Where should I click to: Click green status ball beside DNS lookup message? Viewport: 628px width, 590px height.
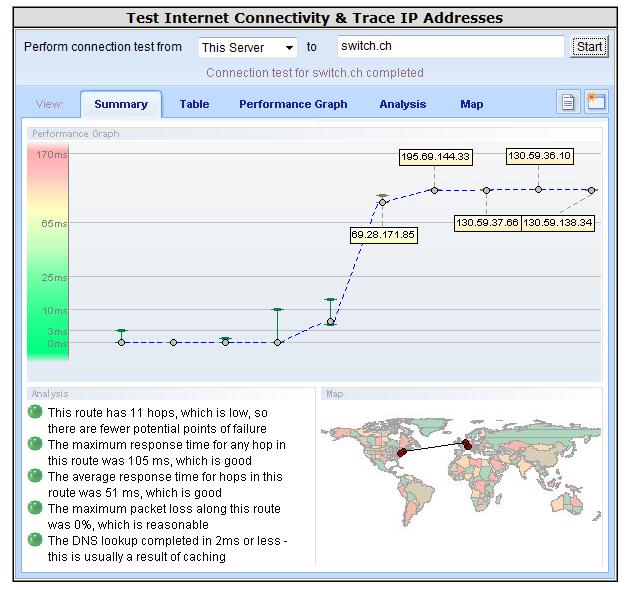(x=36, y=540)
